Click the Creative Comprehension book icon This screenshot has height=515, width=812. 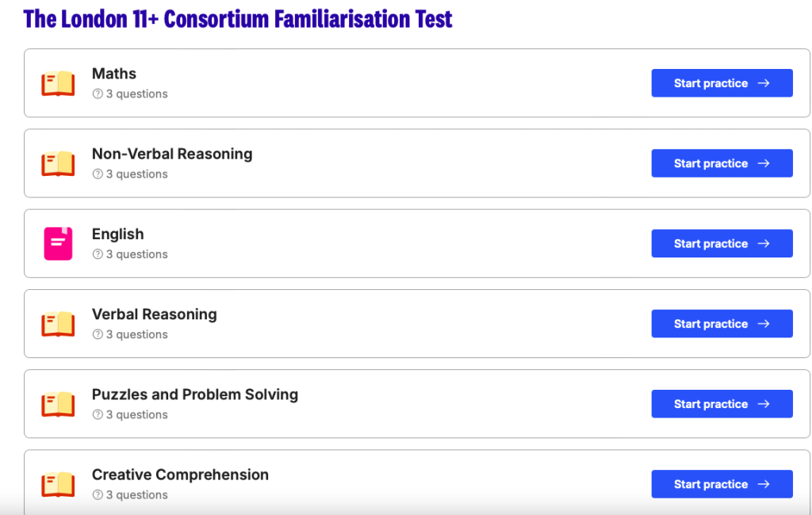click(58, 484)
